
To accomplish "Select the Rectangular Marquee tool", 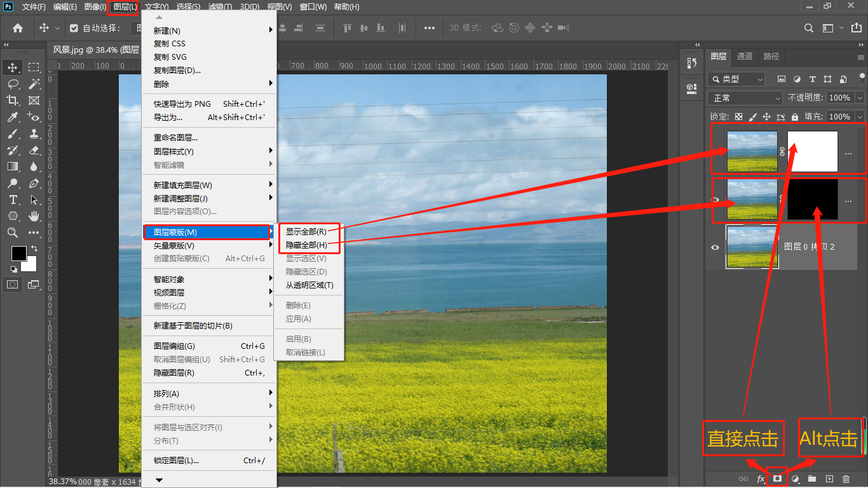I will 34,67.
